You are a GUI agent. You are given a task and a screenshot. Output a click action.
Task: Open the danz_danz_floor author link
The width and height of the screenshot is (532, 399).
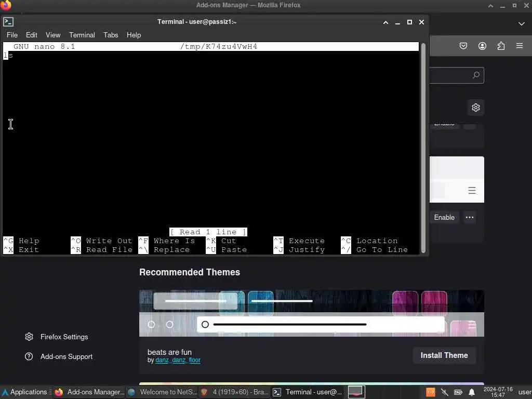point(178,360)
